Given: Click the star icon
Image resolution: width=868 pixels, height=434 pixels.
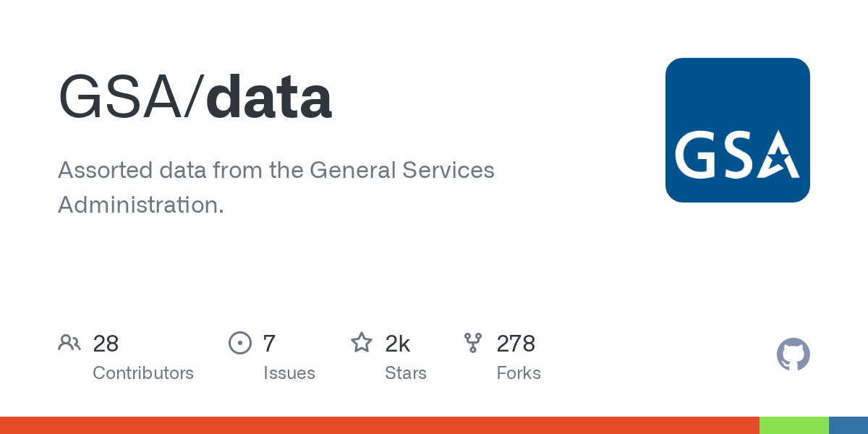Looking at the screenshot, I should 362,343.
